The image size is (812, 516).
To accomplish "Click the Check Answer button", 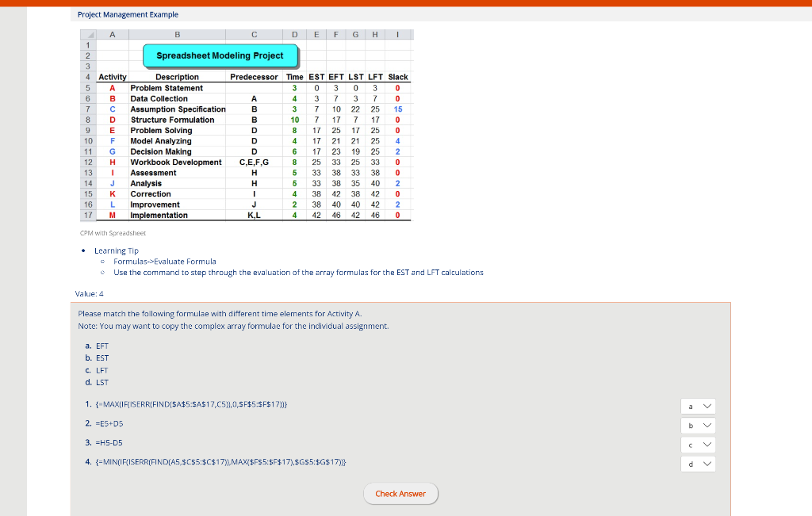I will click(x=400, y=493).
